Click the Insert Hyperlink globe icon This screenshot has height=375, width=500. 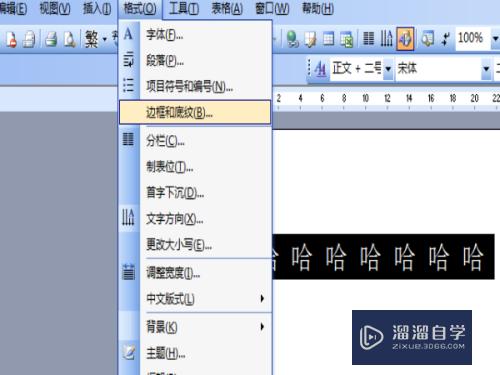click(292, 39)
